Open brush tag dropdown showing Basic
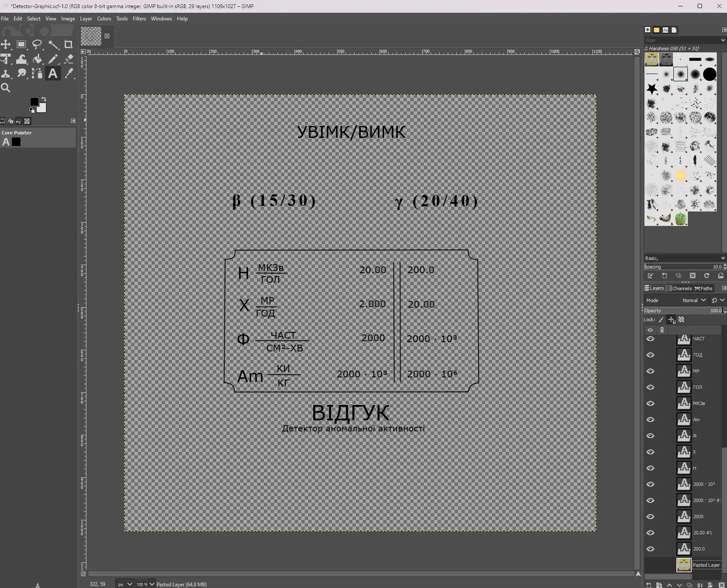 pyautogui.click(x=684, y=258)
